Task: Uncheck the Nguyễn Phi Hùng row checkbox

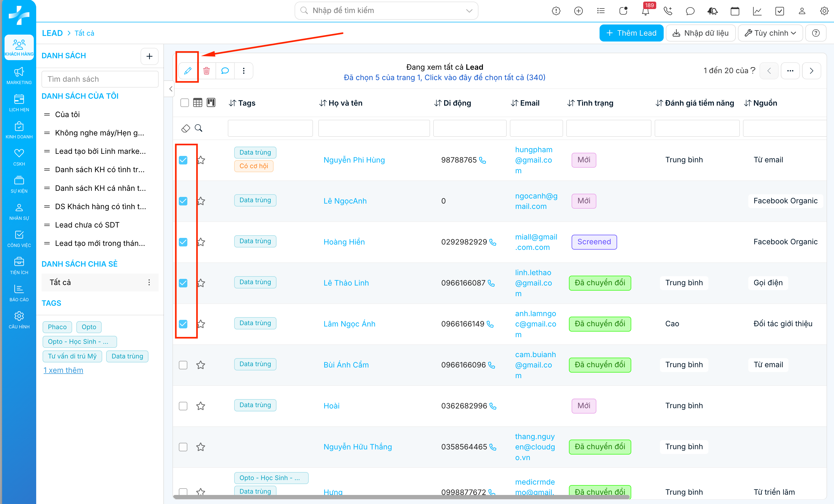Action: tap(183, 160)
